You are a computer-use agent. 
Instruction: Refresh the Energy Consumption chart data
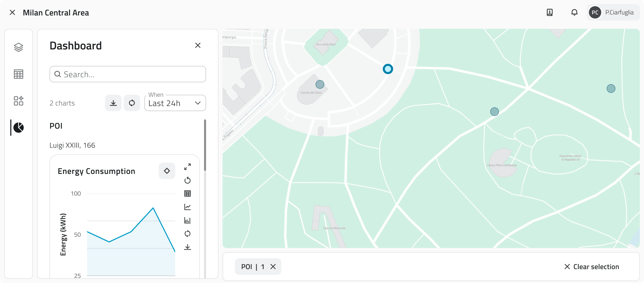[x=188, y=234]
